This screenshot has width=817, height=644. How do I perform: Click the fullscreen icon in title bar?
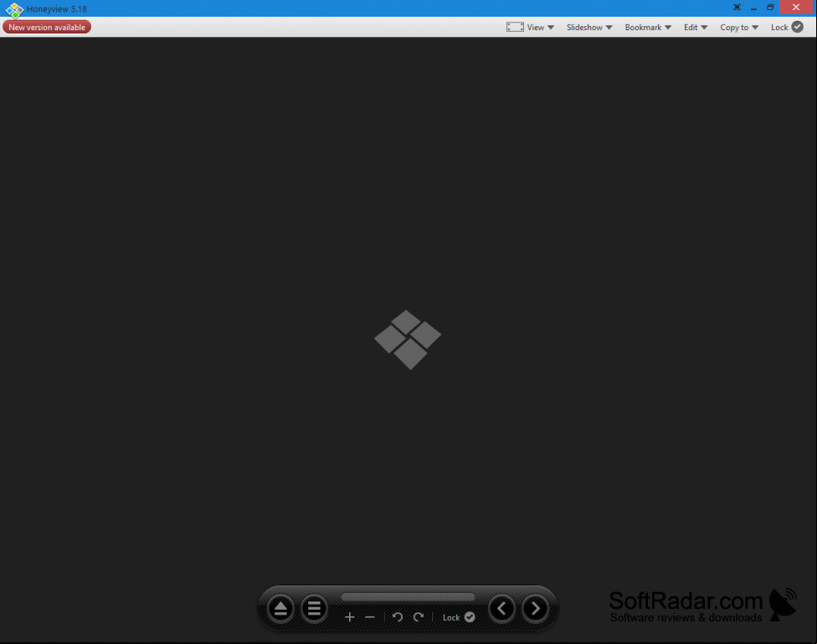pyautogui.click(x=737, y=8)
